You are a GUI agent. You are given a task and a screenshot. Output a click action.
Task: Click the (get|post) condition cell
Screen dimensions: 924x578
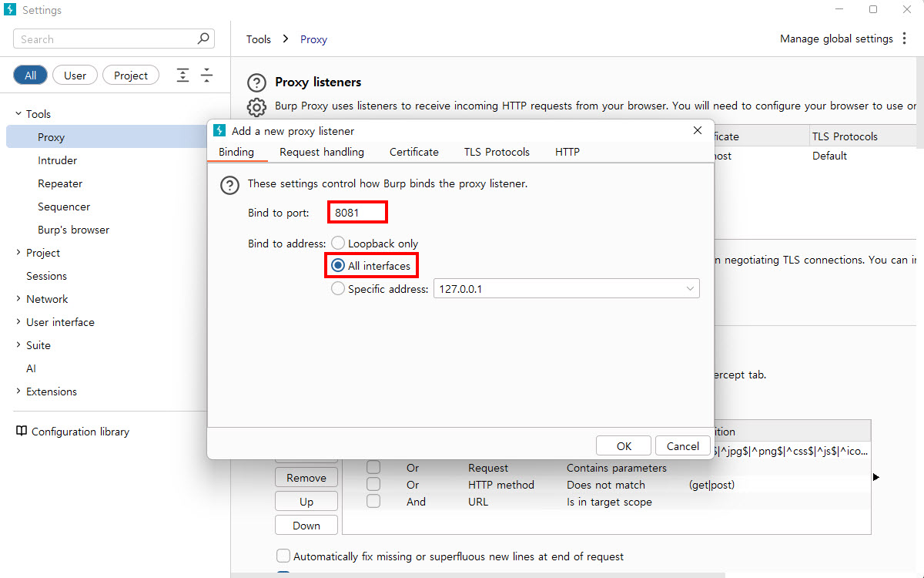711,485
